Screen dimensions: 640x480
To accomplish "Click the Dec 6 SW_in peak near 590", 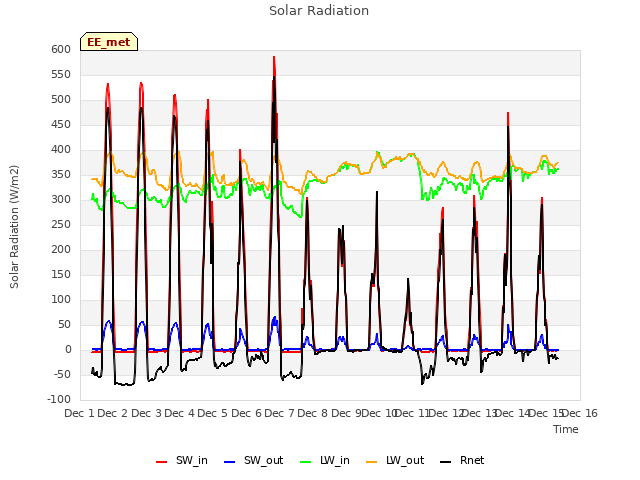I will 274,58.
